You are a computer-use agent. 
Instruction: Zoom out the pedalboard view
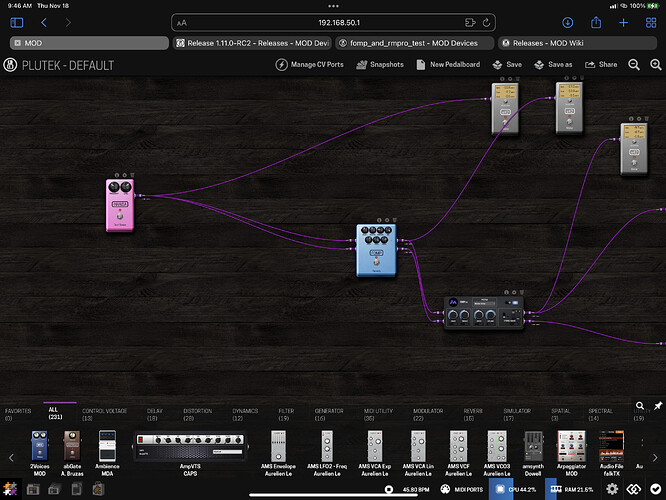coord(634,65)
